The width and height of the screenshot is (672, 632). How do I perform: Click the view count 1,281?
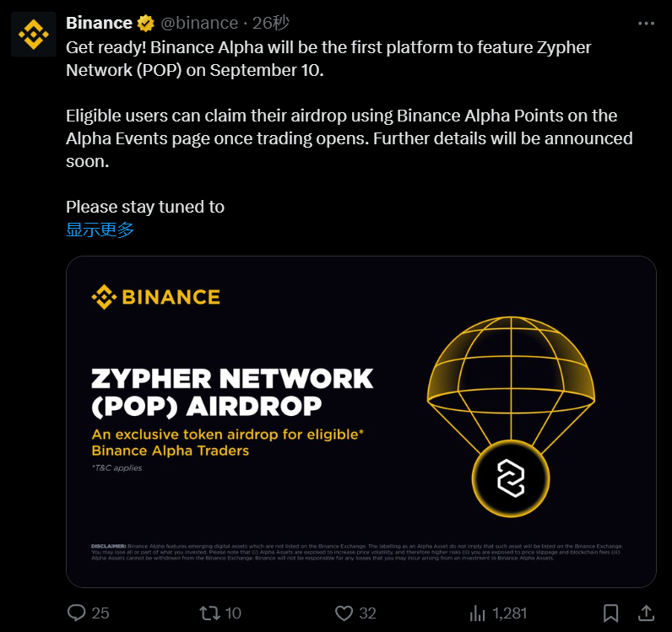(510, 613)
